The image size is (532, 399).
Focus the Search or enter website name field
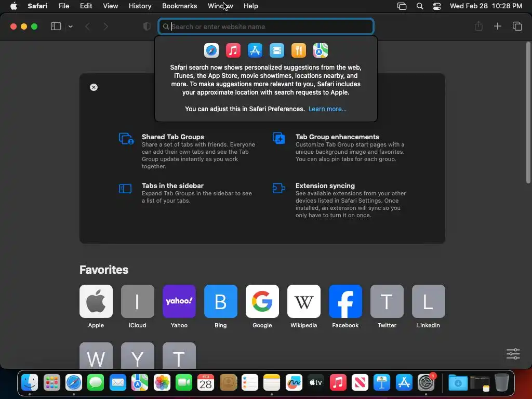pyautogui.click(x=265, y=26)
